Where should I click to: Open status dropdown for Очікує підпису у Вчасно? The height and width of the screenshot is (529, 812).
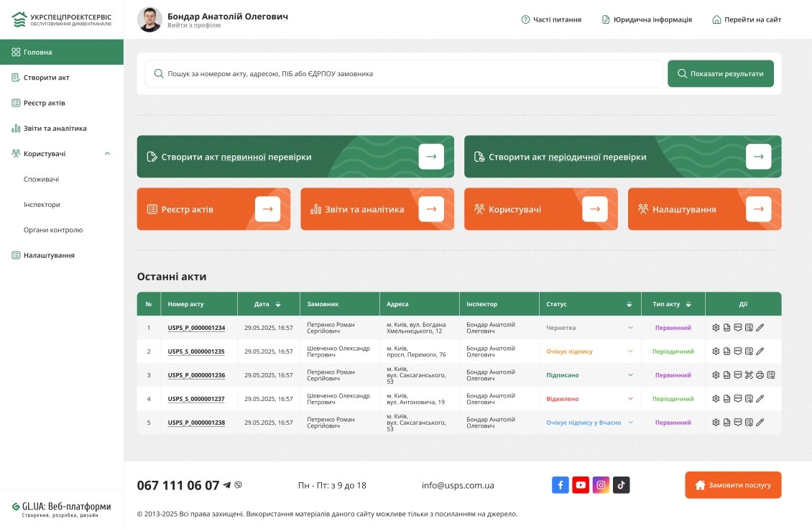pyautogui.click(x=630, y=423)
